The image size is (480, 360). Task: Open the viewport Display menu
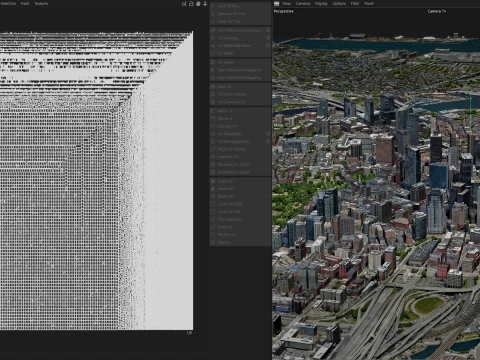(x=321, y=3)
